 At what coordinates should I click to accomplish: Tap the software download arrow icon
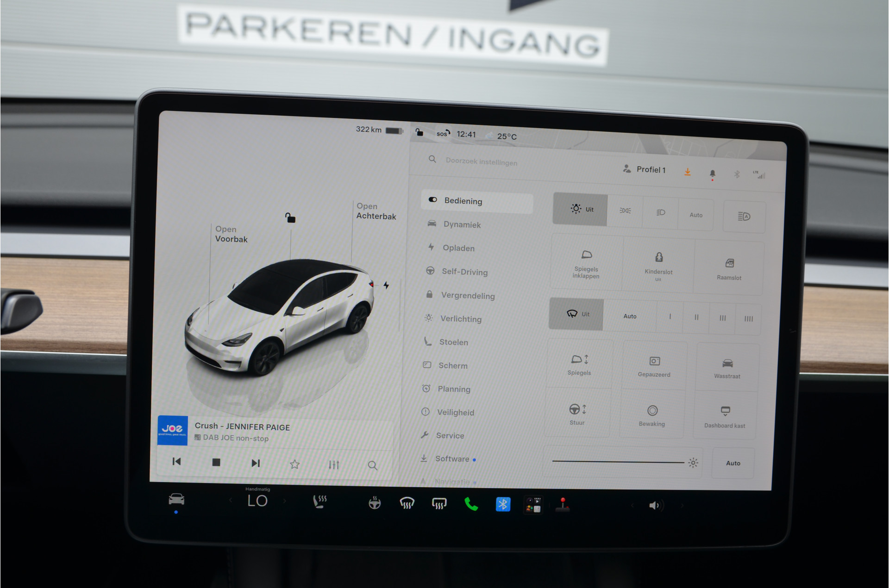coord(688,172)
